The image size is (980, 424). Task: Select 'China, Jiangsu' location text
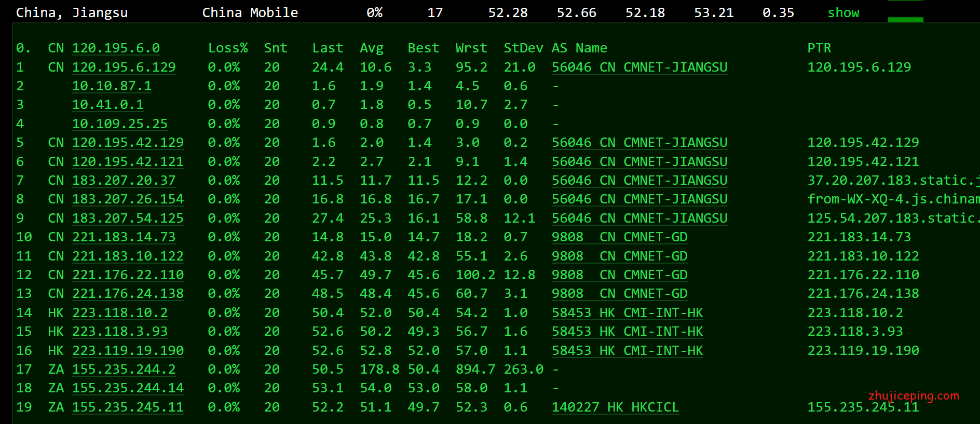(72, 13)
